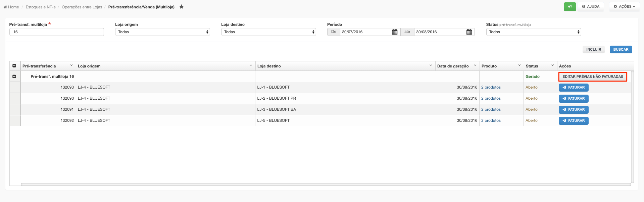The height and width of the screenshot is (202, 644).
Task: Open the Data de geração column menu arrow
Action: (475, 65)
